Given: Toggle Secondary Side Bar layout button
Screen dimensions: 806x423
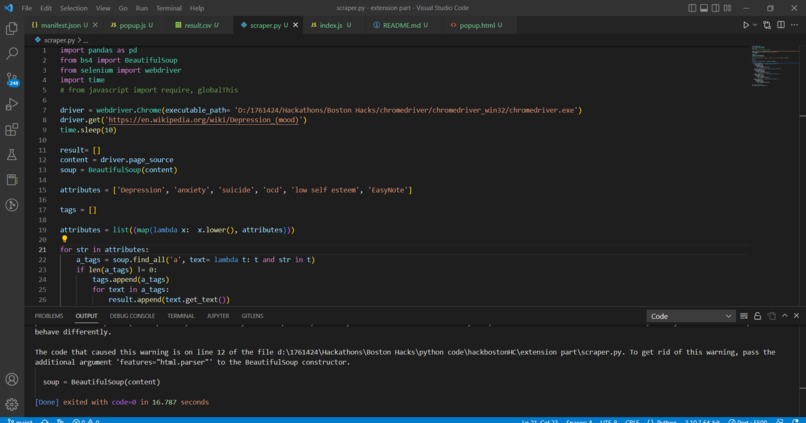Looking at the screenshot, I should (x=716, y=8).
